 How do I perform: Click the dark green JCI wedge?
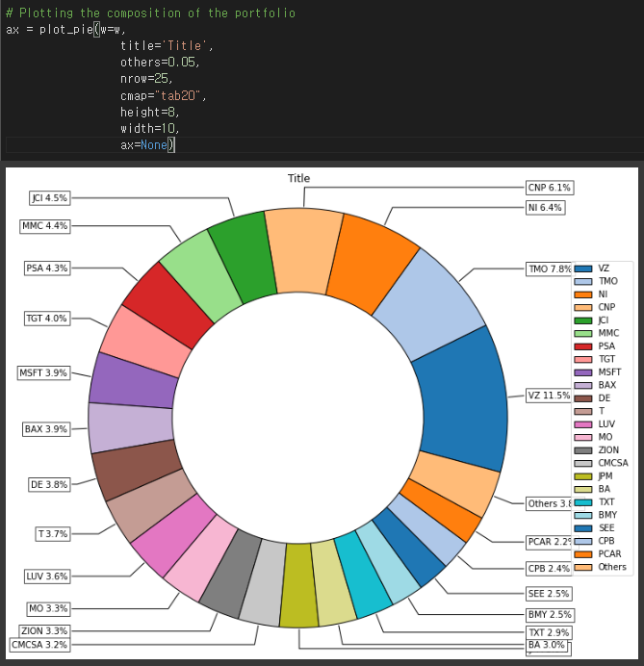(x=244, y=257)
